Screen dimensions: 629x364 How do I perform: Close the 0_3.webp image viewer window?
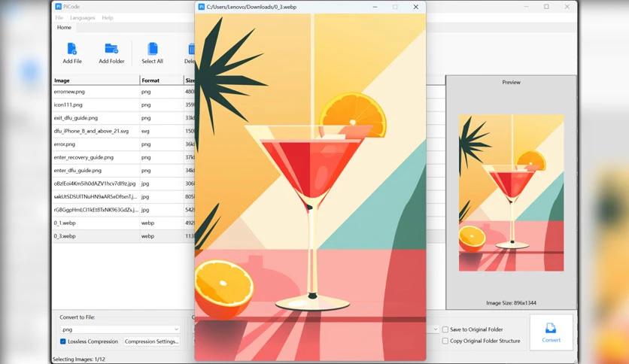(x=415, y=7)
